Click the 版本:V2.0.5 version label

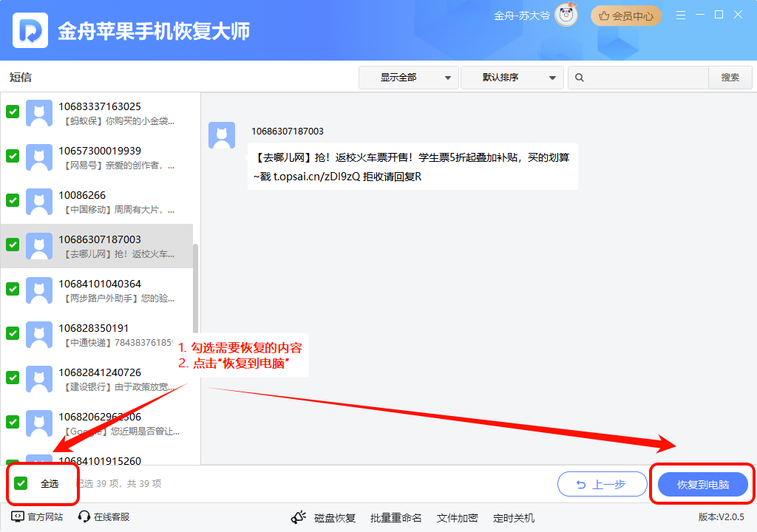(722, 517)
